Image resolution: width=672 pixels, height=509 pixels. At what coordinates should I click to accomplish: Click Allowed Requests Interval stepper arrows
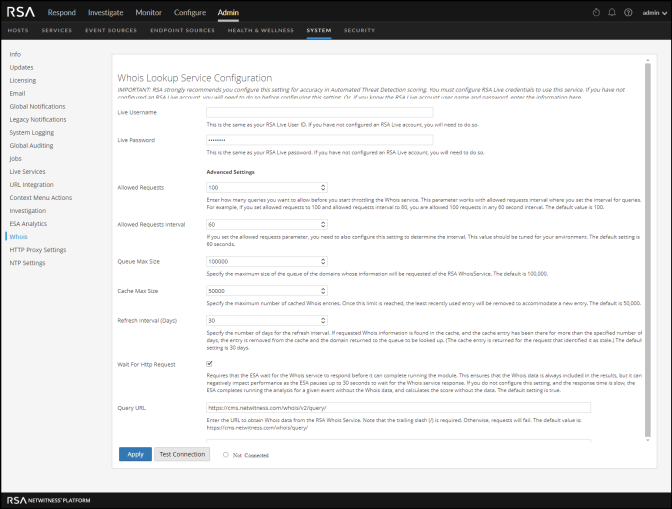(x=323, y=224)
